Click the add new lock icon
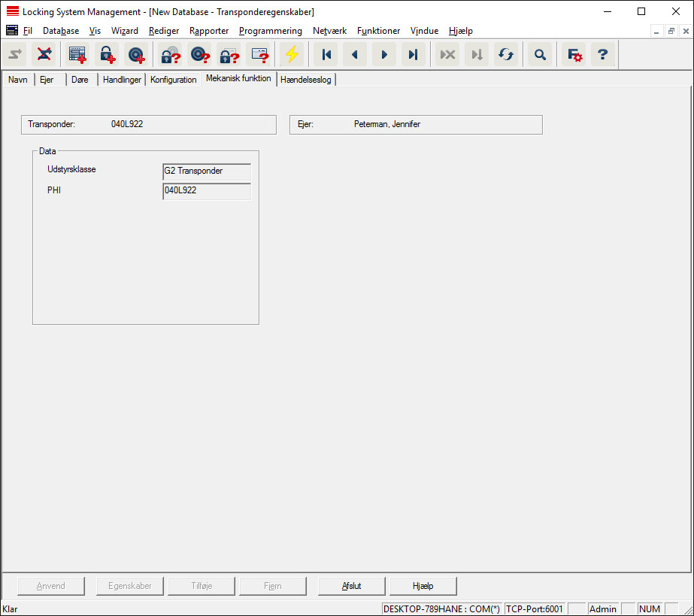This screenshot has height=616, width=694. 106,55
